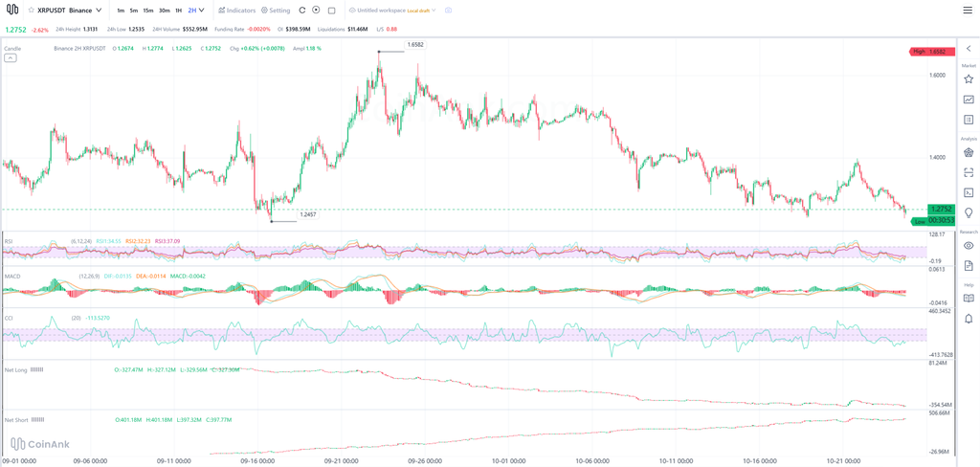Click the Net Long indicator label
The height and width of the screenshot is (467, 980).
[15, 369]
